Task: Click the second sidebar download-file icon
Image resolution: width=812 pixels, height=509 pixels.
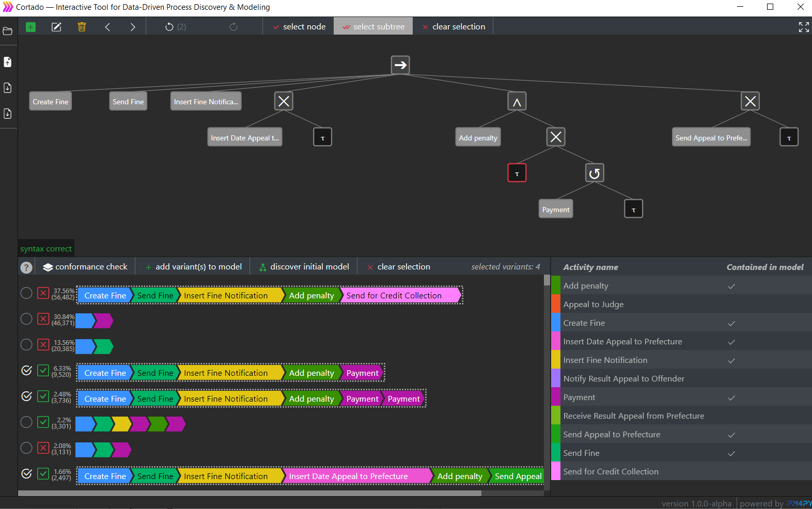Action: (x=8, y=88)
